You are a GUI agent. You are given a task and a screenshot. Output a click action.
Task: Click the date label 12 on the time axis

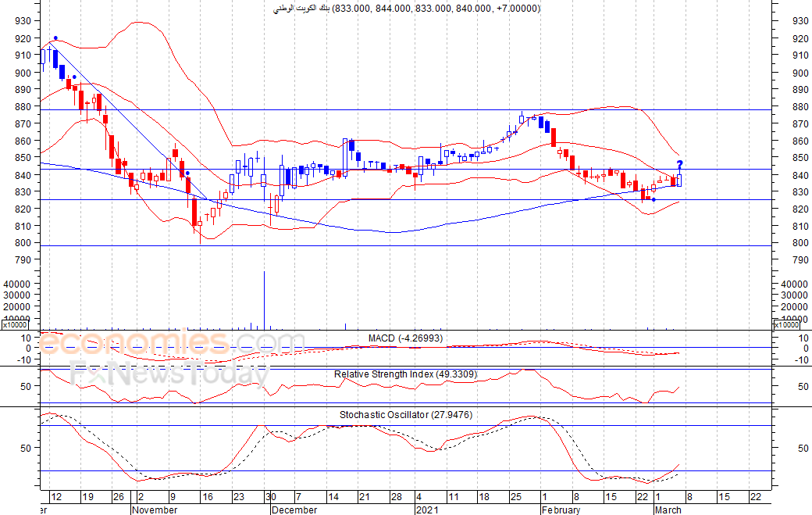click(x=56, y=497)
